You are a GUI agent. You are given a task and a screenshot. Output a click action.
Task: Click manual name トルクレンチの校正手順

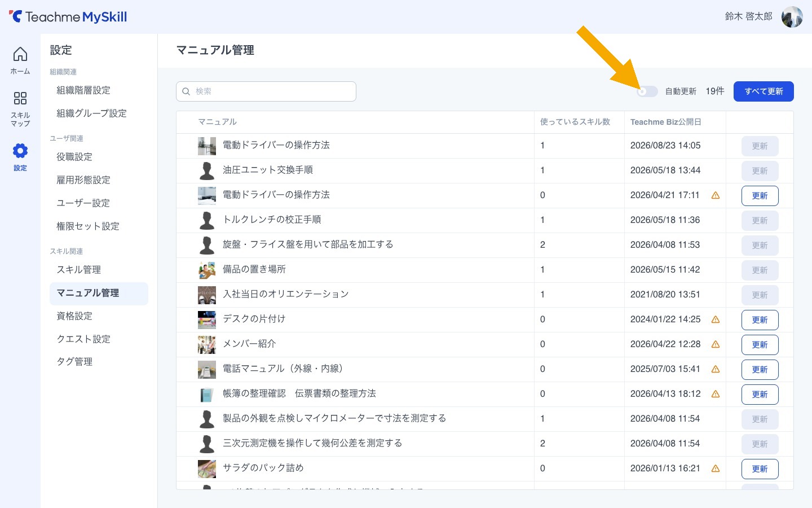(272, 220)
